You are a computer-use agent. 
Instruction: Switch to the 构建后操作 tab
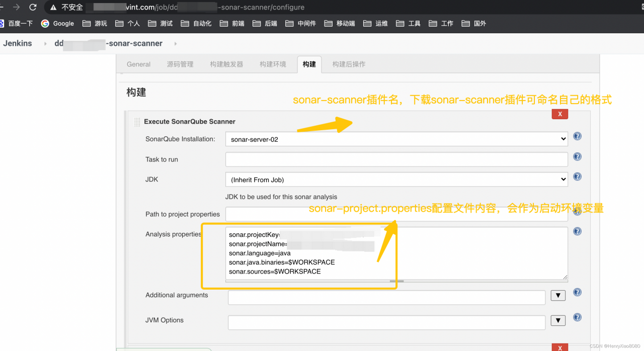[349, 64]
